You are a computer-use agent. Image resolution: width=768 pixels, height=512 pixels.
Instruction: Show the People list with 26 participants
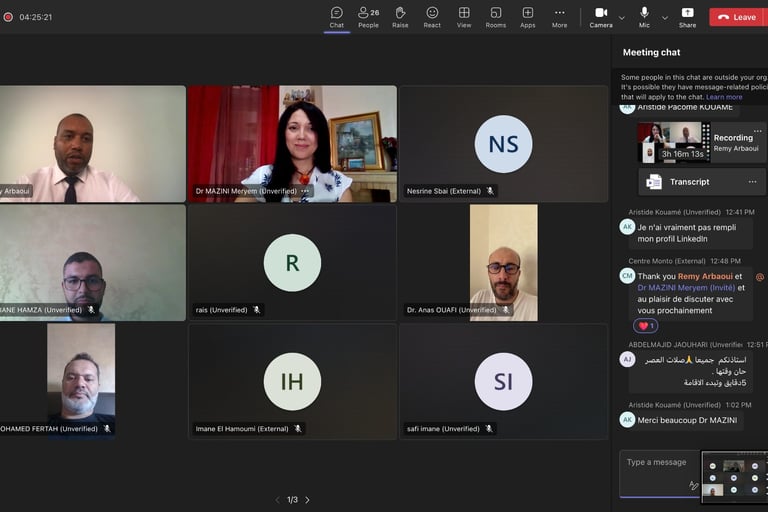(x=368, y=17)
